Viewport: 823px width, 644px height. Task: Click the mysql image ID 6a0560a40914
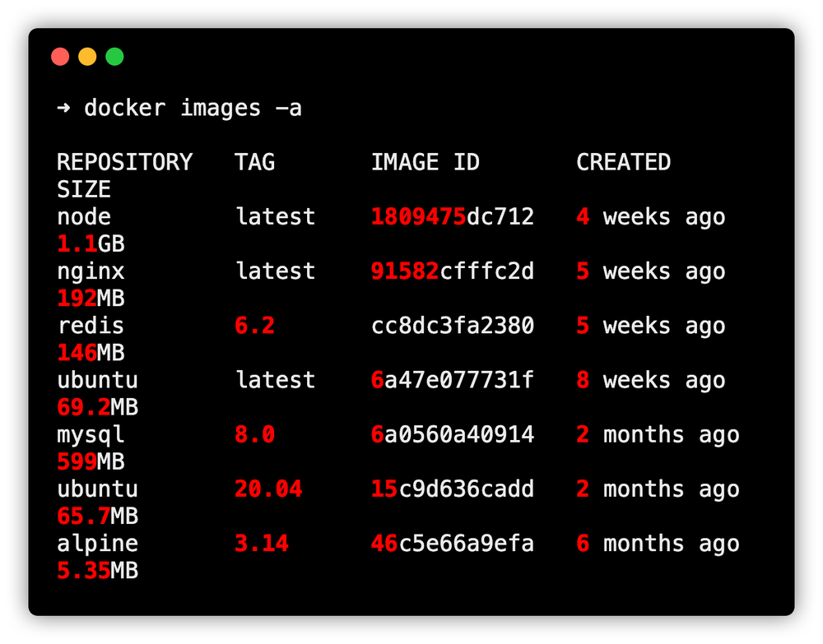pyautogui.click(x=452, y=434)
